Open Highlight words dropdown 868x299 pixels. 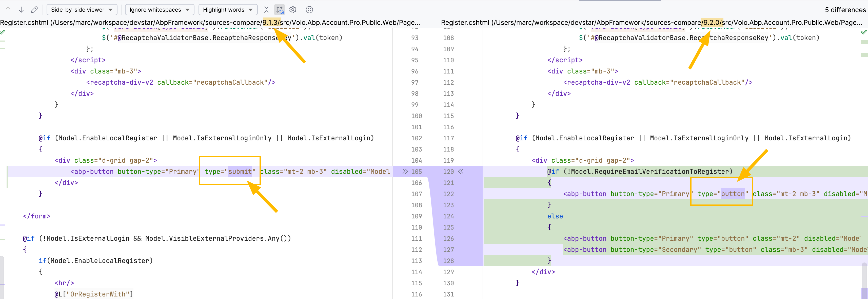click(228, 10)
